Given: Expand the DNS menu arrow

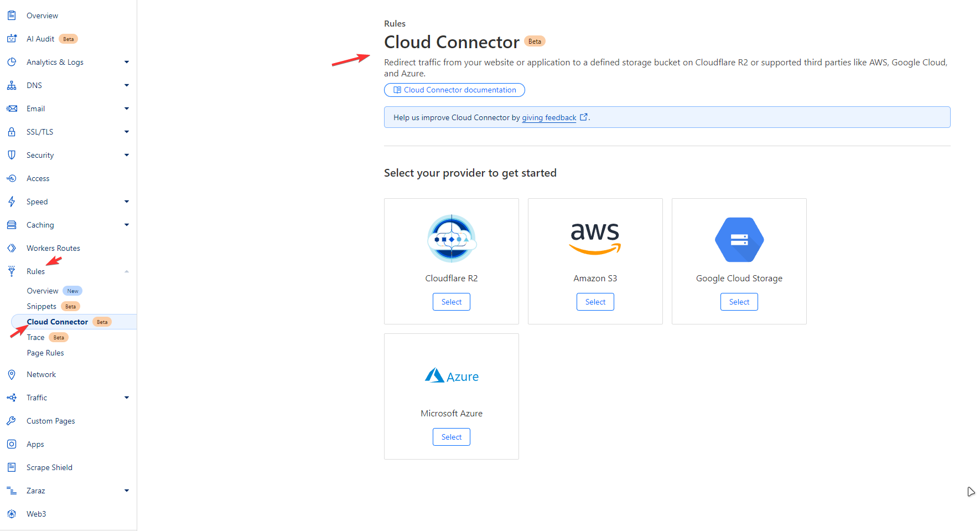Looking at the screenshot, I should (127, 85).
